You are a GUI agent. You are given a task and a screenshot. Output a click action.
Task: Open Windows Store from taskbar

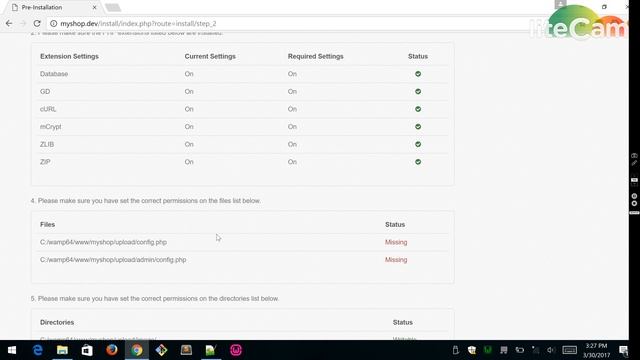click(x=87, y=350)
